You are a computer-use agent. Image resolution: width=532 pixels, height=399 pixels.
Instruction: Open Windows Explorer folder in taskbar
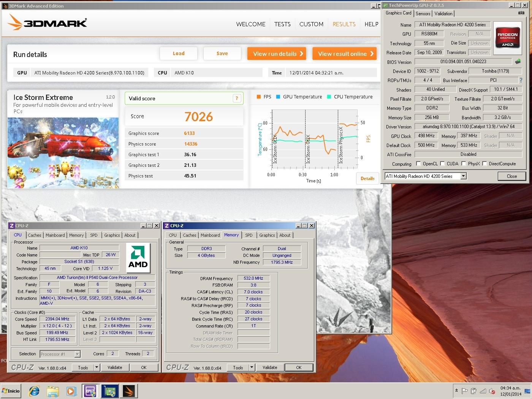(x=53, y=391)
